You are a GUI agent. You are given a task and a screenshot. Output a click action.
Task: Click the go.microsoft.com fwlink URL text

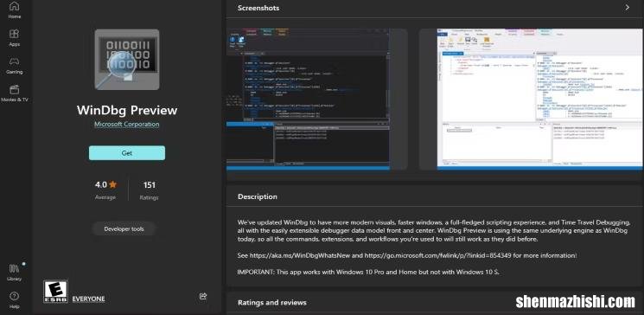pyautogui.click(x=437, y=255)
